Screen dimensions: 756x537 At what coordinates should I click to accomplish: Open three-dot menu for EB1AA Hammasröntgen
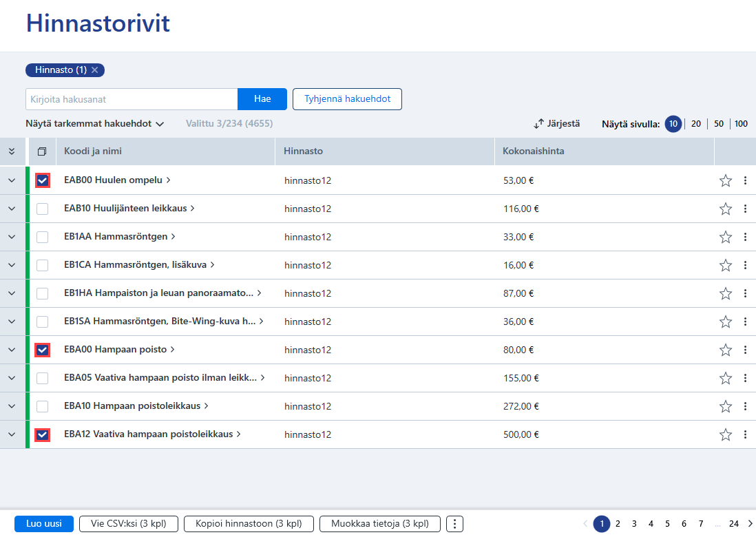[x=746, y=237]
